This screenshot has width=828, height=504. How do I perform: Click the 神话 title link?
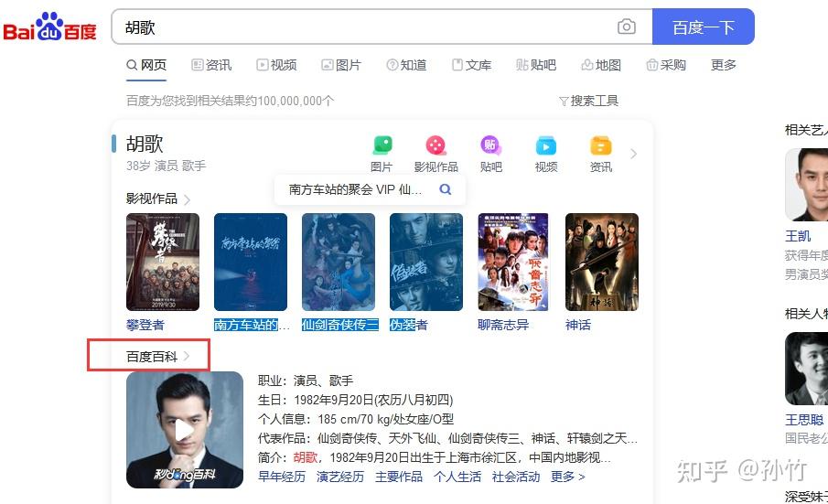point(578,325)
